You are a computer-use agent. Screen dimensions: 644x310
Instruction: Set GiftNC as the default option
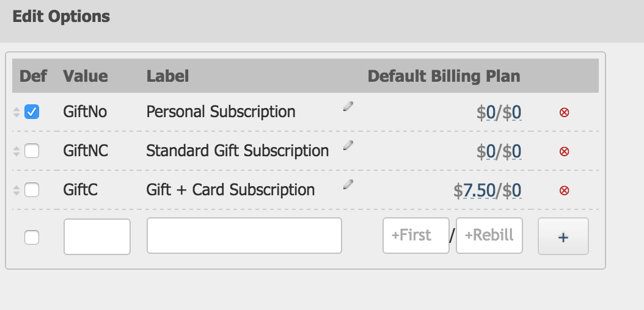32,151
